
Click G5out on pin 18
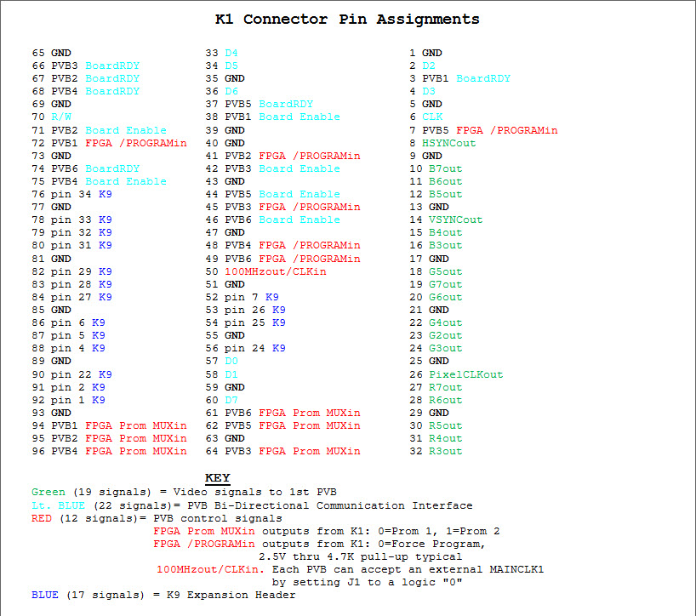(445, 271)
